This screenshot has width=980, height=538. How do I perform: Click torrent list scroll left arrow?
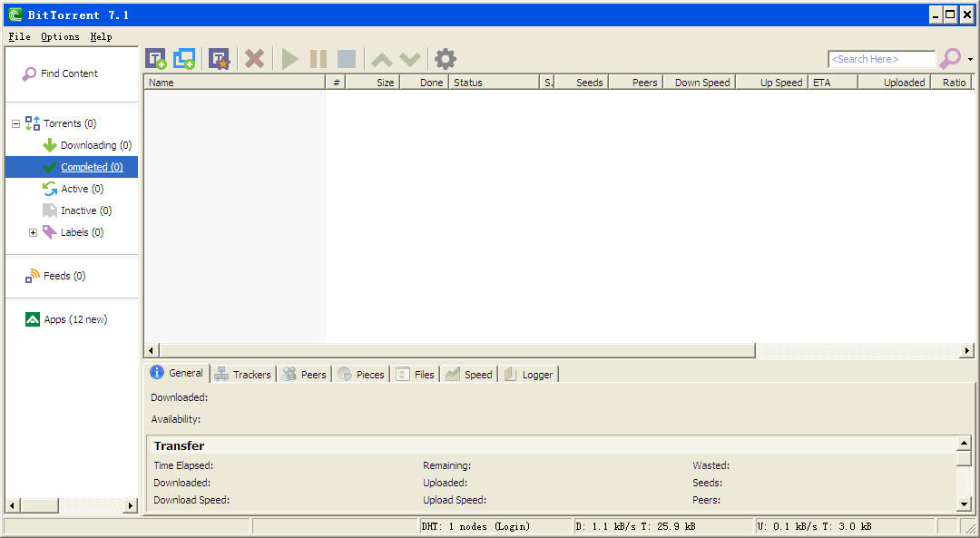tap(152, 350)
